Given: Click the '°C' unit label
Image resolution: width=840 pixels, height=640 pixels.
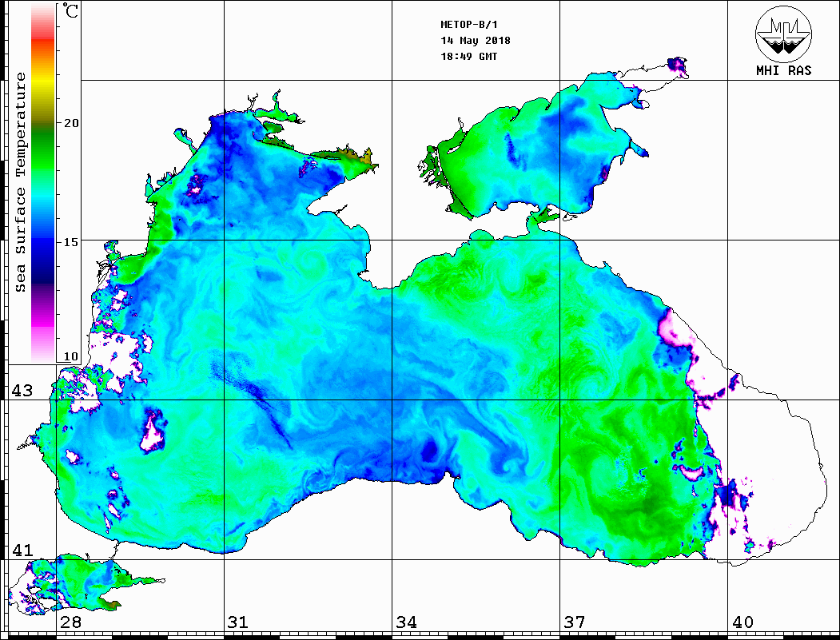Looking at the screenshot, I should pyautogui.click(x=70, y=10).
